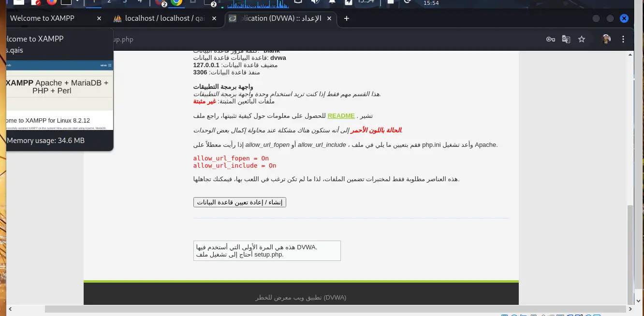Click the 'واجهة برمجة التطبيقات' heading
644x316 pixels.
[x=223, y=87]
